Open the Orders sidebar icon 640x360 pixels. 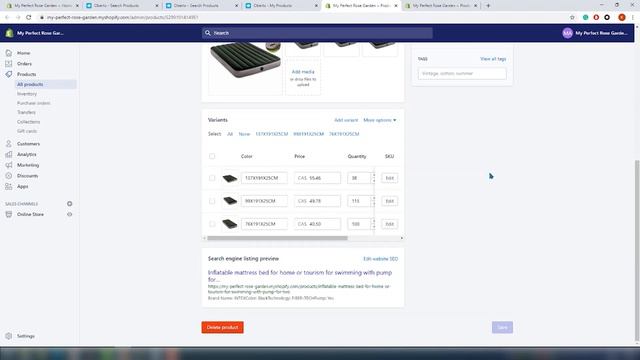point(9,64)
